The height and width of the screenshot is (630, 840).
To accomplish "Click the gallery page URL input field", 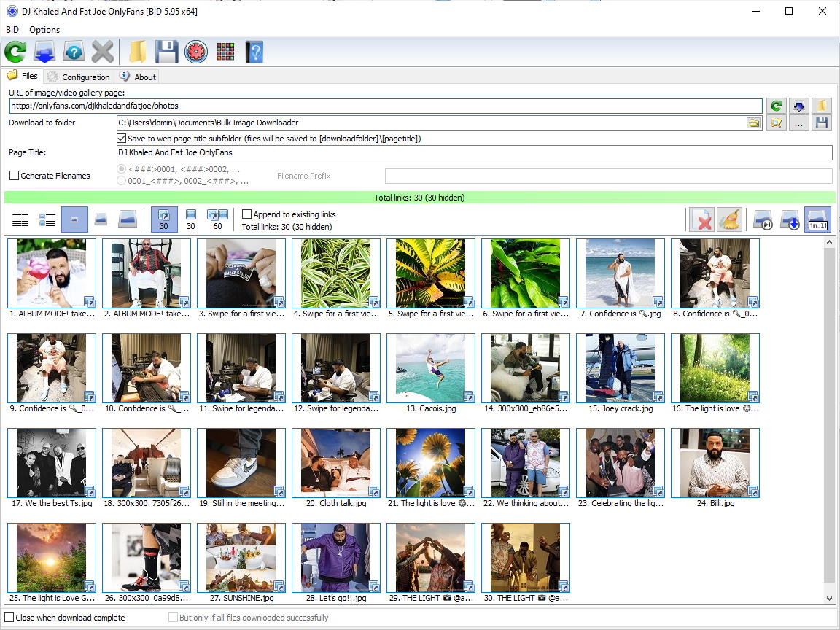I will pyautogui.click(x=386, y=106).
